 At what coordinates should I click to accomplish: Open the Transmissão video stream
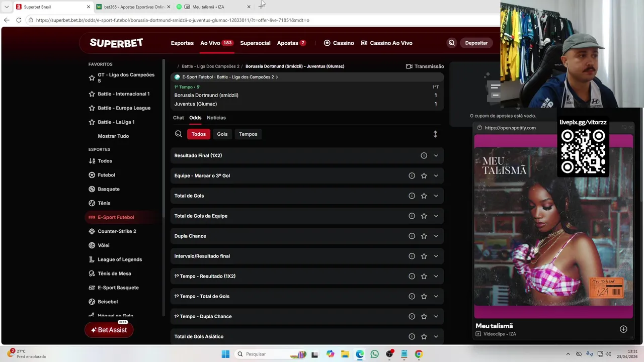point(425,66)
